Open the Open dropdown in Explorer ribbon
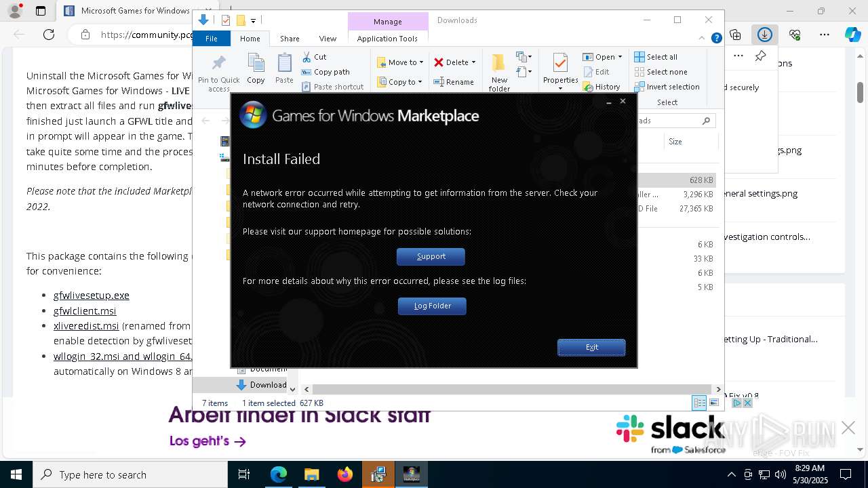The image size is (868, 488). 602,57
